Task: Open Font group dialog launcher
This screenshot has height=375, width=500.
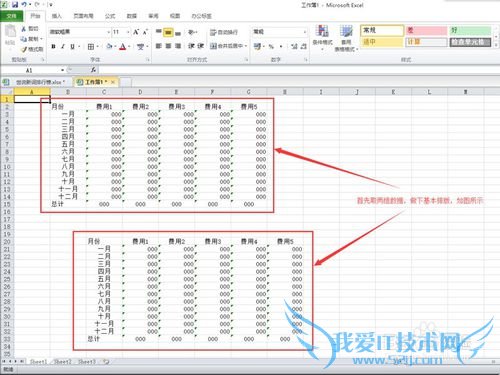Action: point(148,60)
